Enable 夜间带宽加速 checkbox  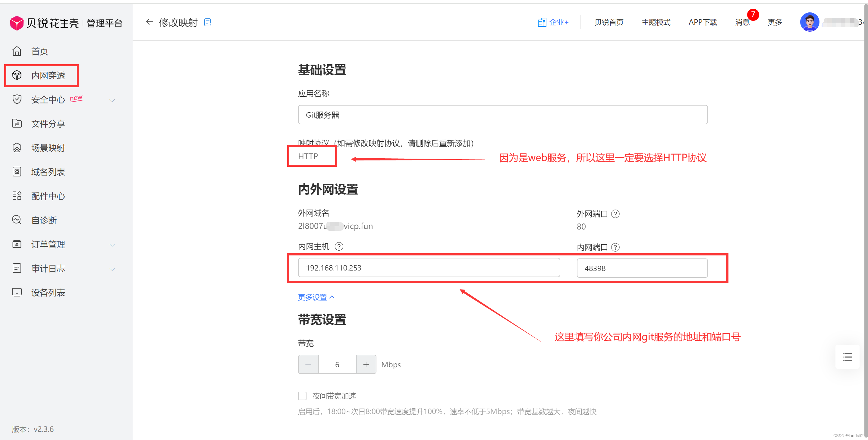302,396
